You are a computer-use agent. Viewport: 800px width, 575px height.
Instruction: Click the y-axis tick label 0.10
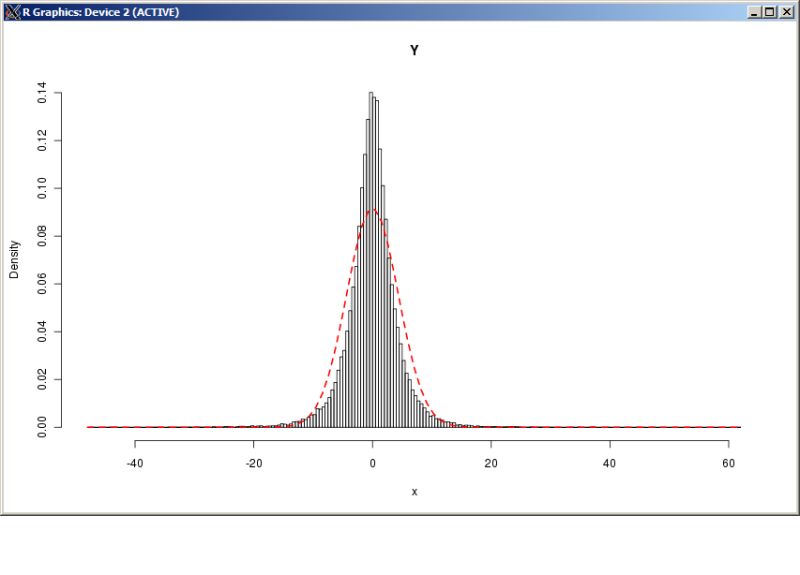pos(42,188)
